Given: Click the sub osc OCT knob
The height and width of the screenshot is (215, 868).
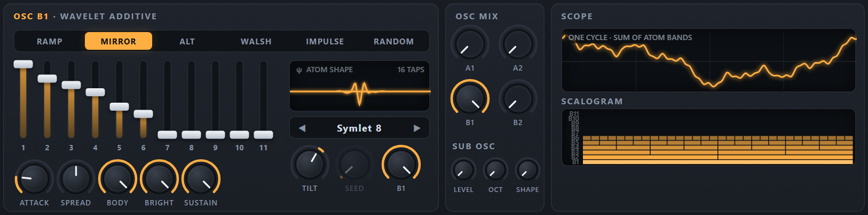Looking at the screenshot, I should click(495, 171).
